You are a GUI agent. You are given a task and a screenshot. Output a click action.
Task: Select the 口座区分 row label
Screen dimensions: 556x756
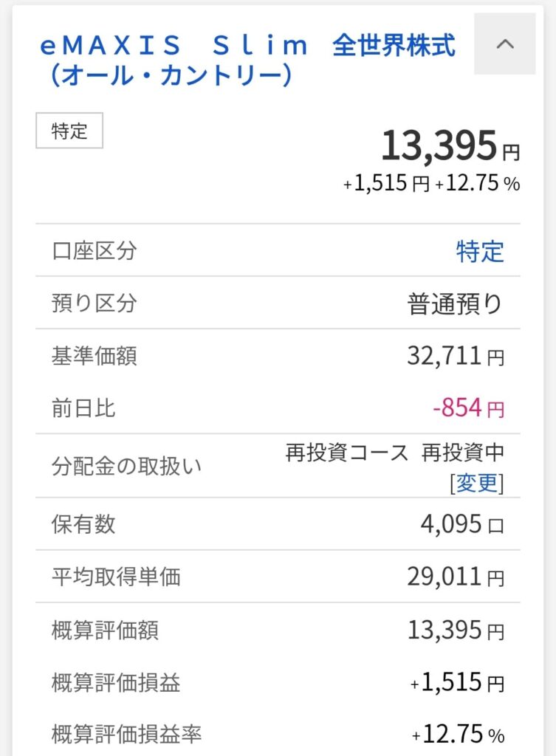pyautogui.click(x=95, y=251)
